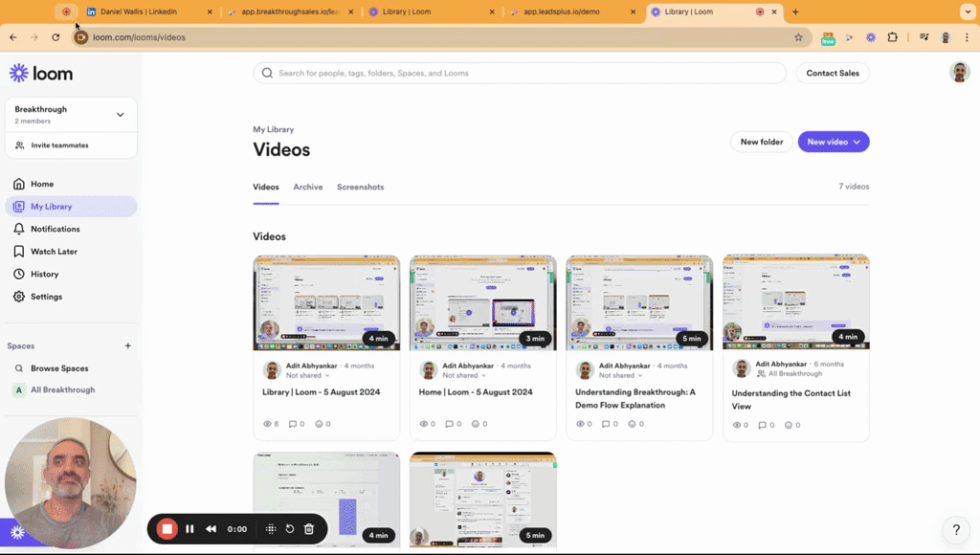Pause the recording

(190, 529)
